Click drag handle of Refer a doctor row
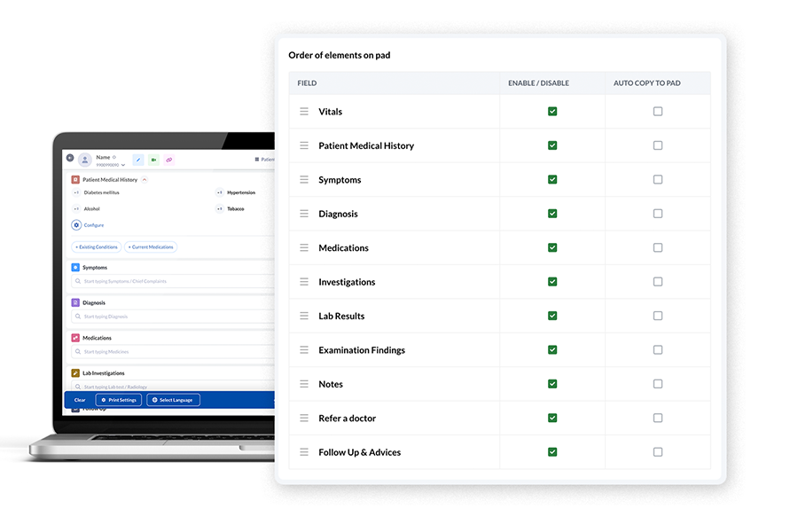The width and height of the screenshot is (798, 532). [x=304, y=418]
